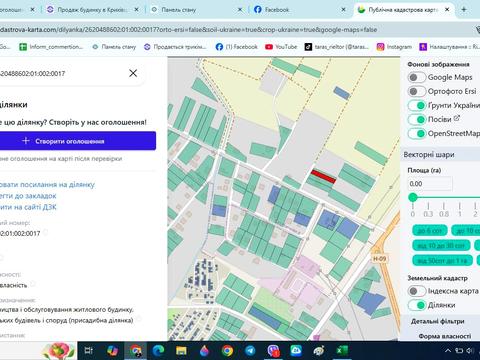Open taras_rieltor TikTok bookmark

coord(337,47)
